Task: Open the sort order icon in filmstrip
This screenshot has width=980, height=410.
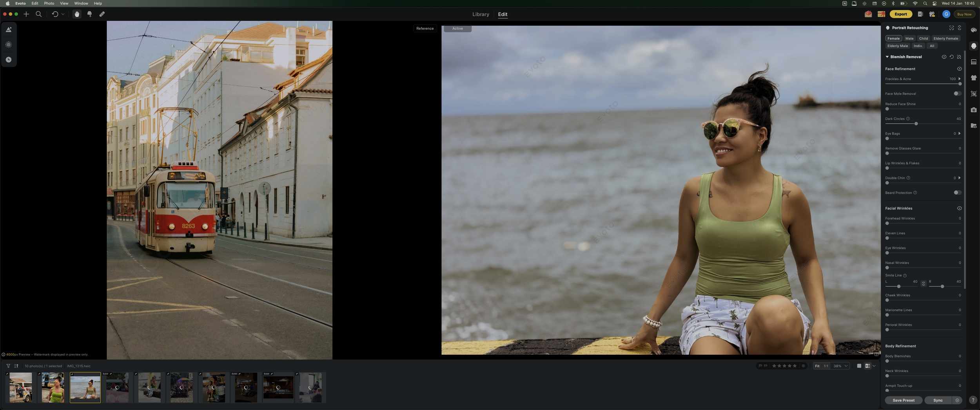Action: pyautogui.click(x=16, y=366)
